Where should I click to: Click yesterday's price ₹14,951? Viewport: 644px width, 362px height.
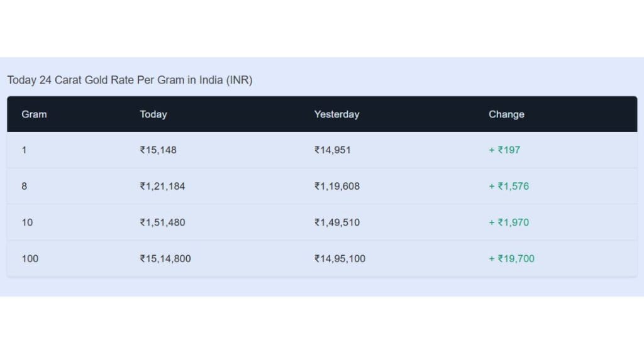pyautogui.click(x=333, y=150)
